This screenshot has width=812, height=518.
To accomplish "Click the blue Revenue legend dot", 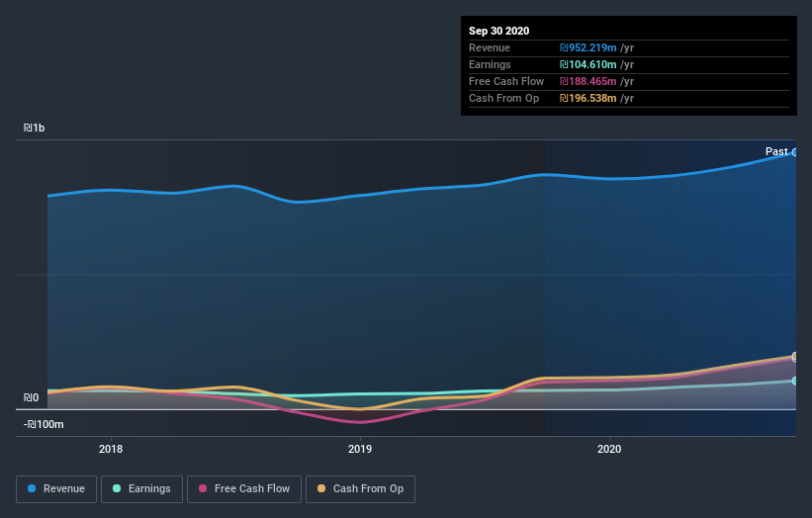I will 32,488.
